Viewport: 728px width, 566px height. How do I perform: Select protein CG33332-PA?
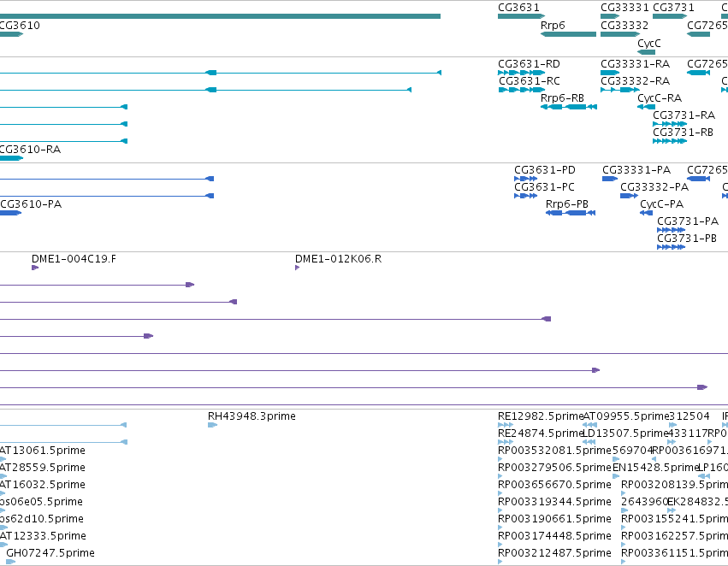(x=654, y=187)
